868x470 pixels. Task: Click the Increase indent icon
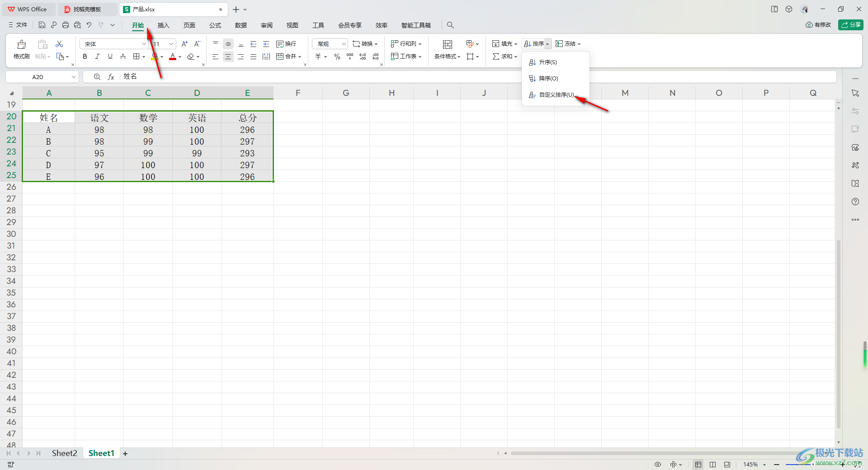pyautogui.click(x=266, y=44)
